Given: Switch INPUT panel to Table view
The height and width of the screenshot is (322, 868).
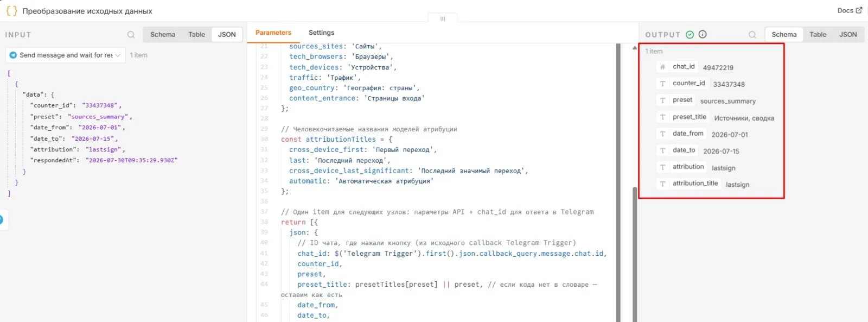Looking at the screenshot, I should coord(196,35).
